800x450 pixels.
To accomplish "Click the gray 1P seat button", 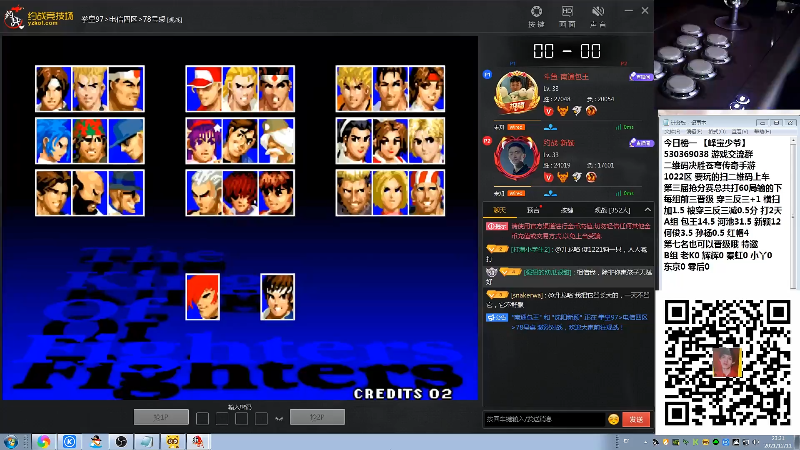I will (161, 417).
